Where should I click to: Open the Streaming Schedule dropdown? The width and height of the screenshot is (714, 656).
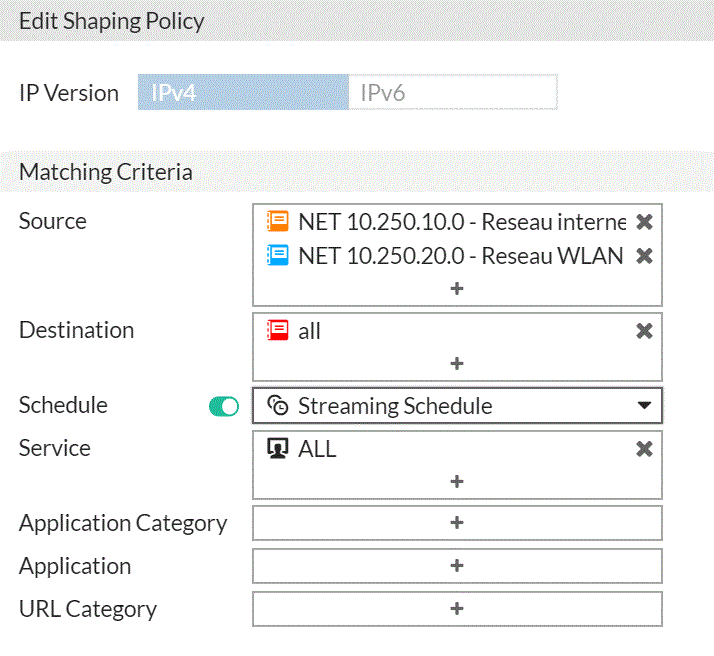click(x=457, y=406)
